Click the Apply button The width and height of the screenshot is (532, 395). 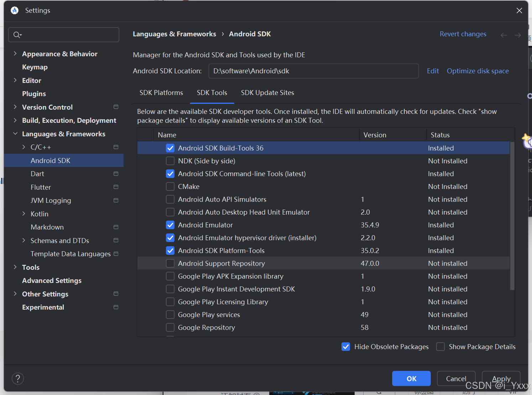point(501,379)
